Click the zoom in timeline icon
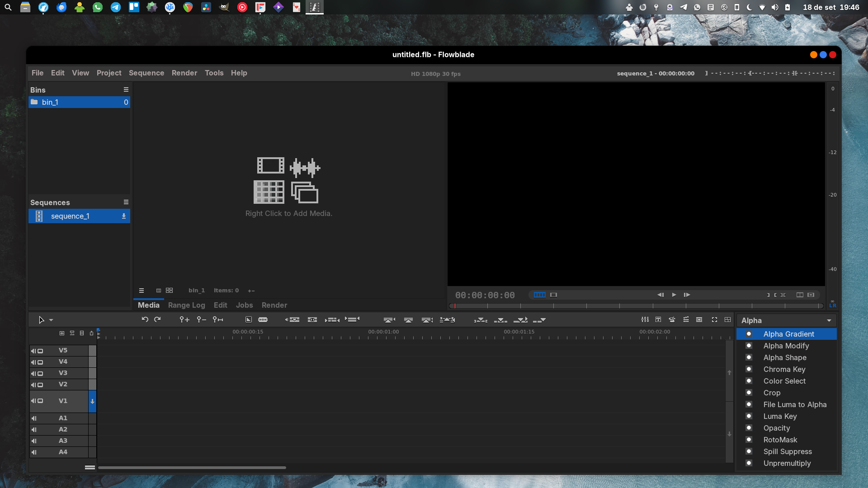This screenshot has width=868, height=488. point(184,319)
